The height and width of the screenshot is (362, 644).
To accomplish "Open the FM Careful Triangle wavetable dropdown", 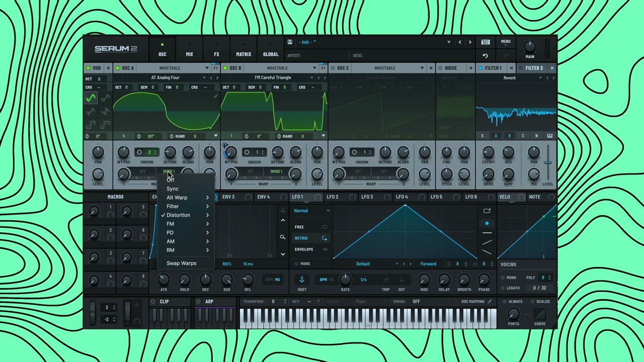I will tap(273, 78).
